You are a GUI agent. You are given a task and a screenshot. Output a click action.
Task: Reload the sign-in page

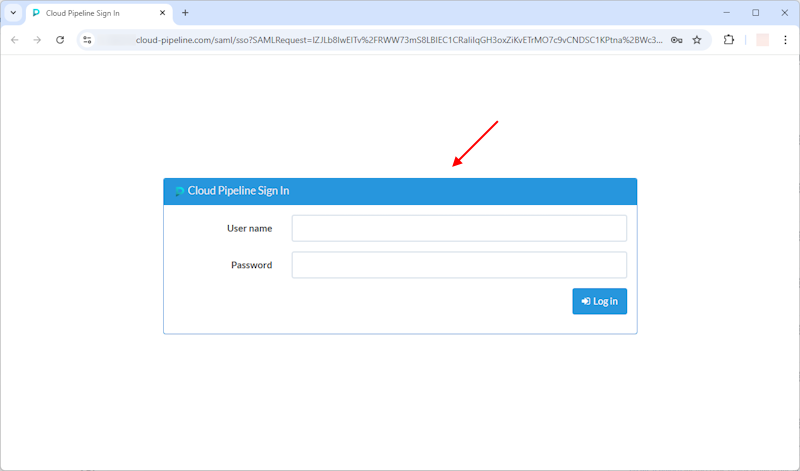click(x=60, y=40)
